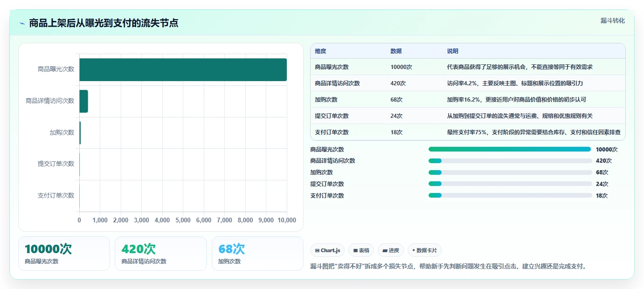Open the 10000次 商品曝光次数 data card
The image size is (644, 289).
(64, 254)
